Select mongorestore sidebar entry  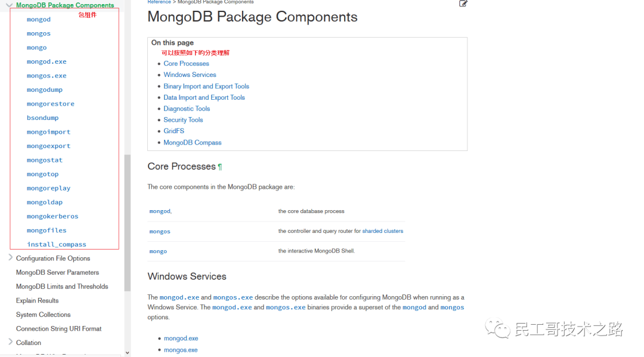[51, 104]
